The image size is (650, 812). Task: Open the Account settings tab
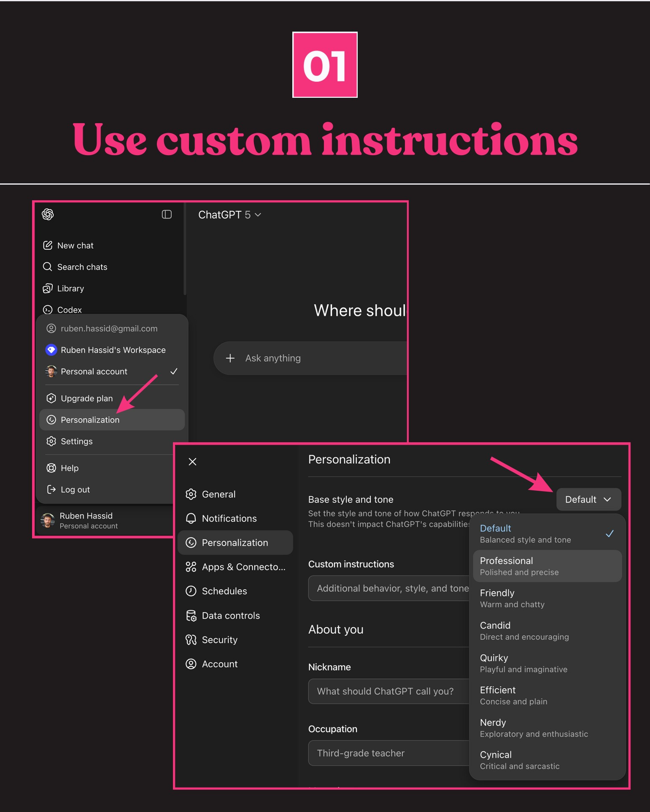(x=235, y=664)
